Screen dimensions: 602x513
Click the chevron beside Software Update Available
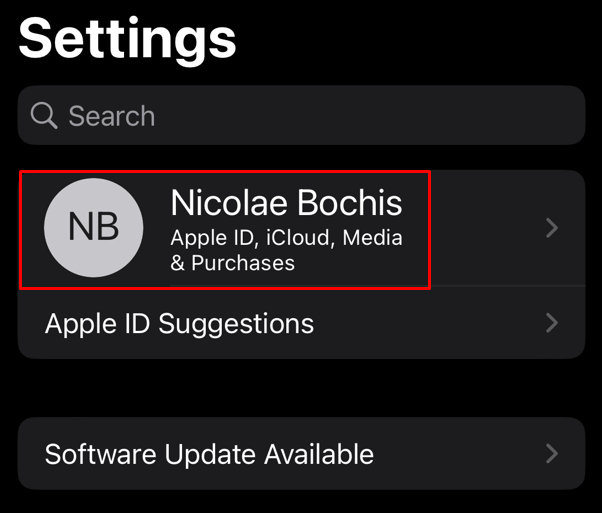pyautogui.click(x=552, y=453)
